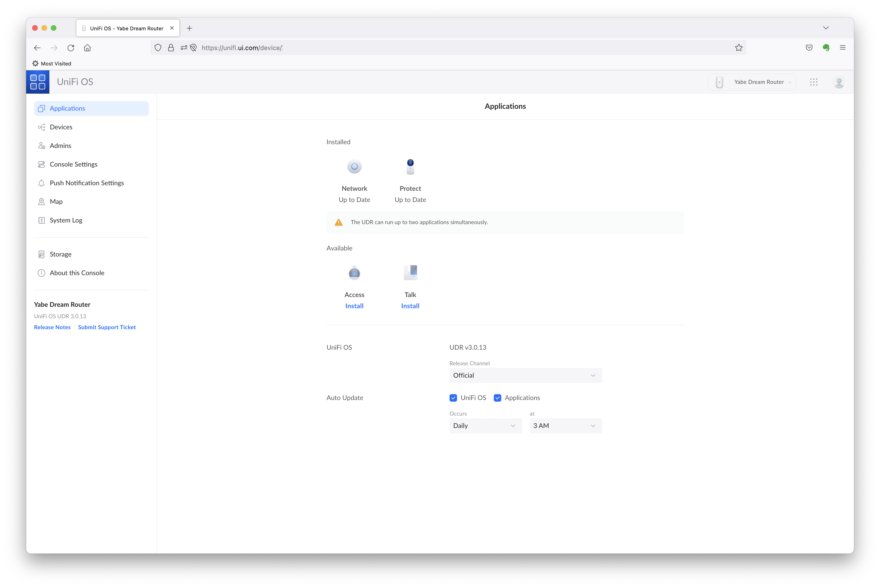Viewport: 880px width, 588px height.
Task: Click the site security padlock icon
Action: (171, 48)
